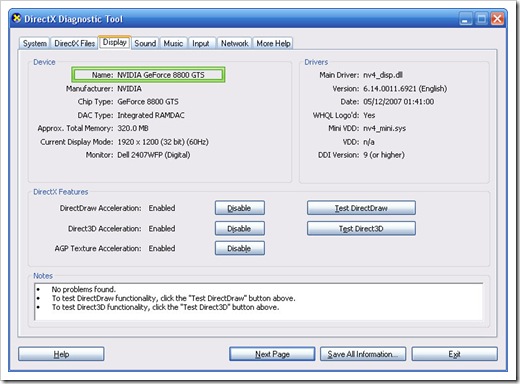
Task: Disable Direct3D Acceleration
Action: (x=240, y=229)
